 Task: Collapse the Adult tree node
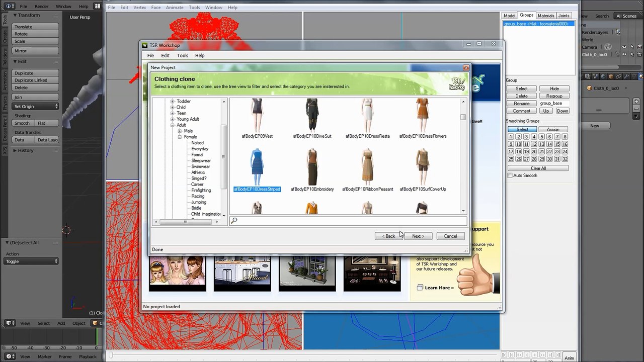(173, 125)
